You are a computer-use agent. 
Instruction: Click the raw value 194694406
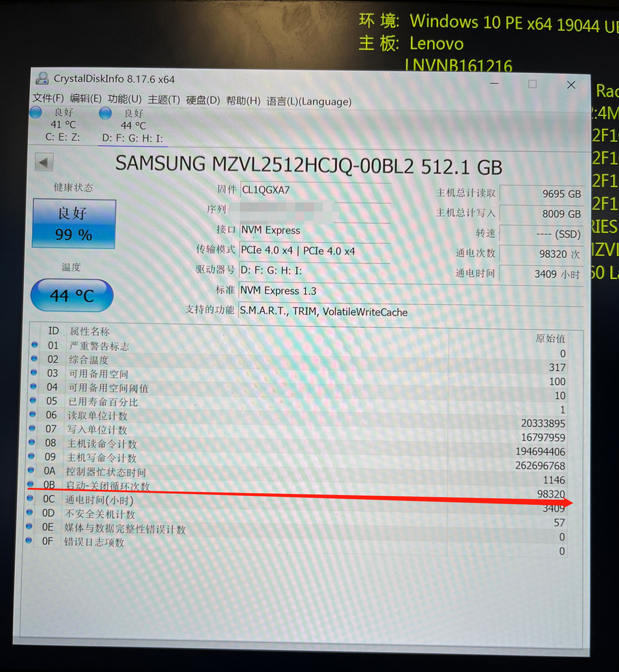click(540, 452)
